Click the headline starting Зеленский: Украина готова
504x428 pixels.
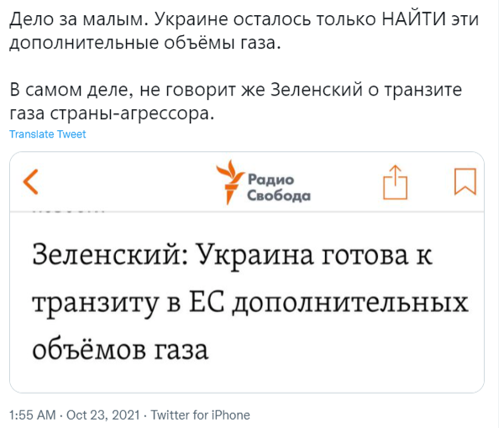[x=250, y=302]
